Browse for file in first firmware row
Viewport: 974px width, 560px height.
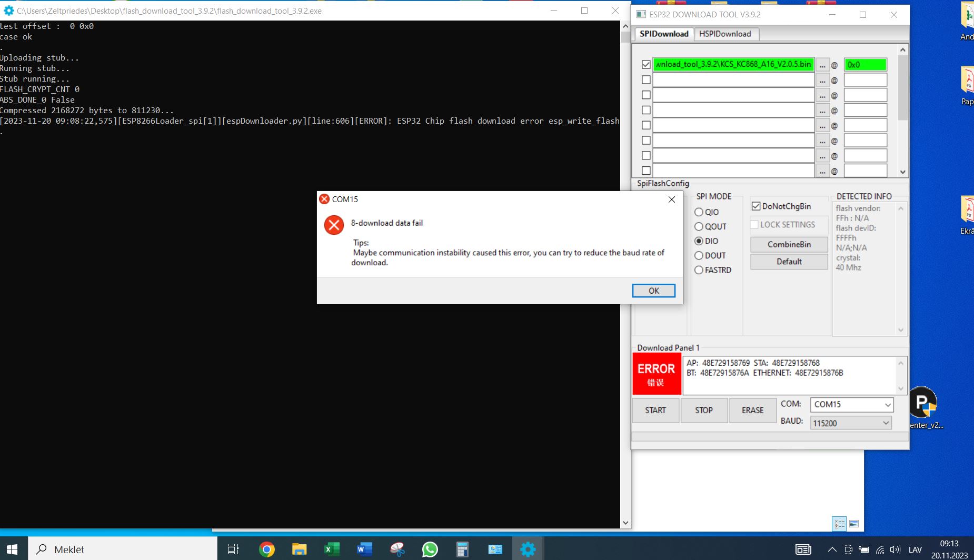(x=822, y=65)
